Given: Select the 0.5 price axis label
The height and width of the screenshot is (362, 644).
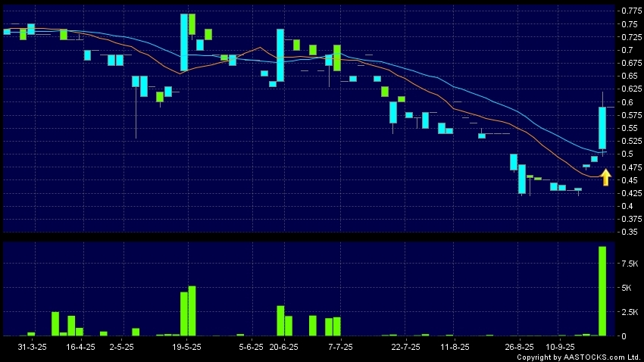Looking at the screenshot, I should coord(627,154).
